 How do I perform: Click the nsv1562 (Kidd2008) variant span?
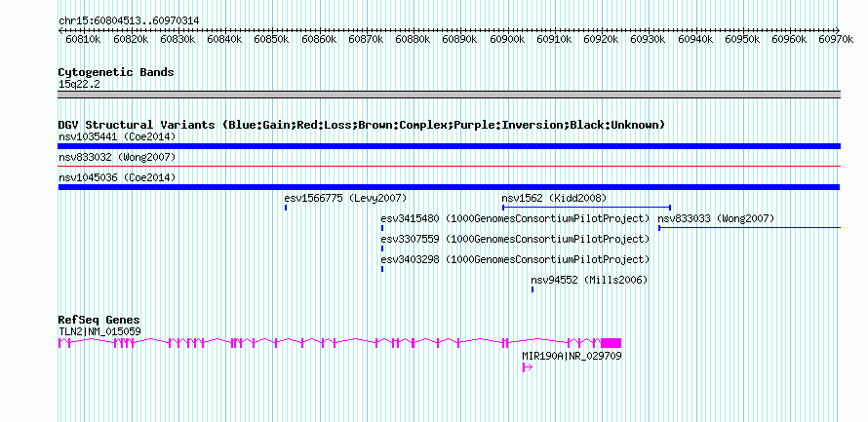pyautogui.click(x=587, y=208)
